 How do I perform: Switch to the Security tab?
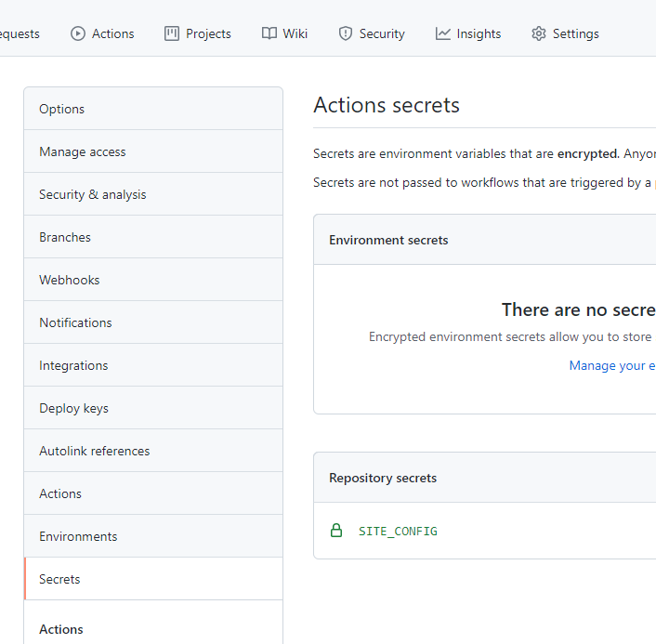[x=372, y=33]
